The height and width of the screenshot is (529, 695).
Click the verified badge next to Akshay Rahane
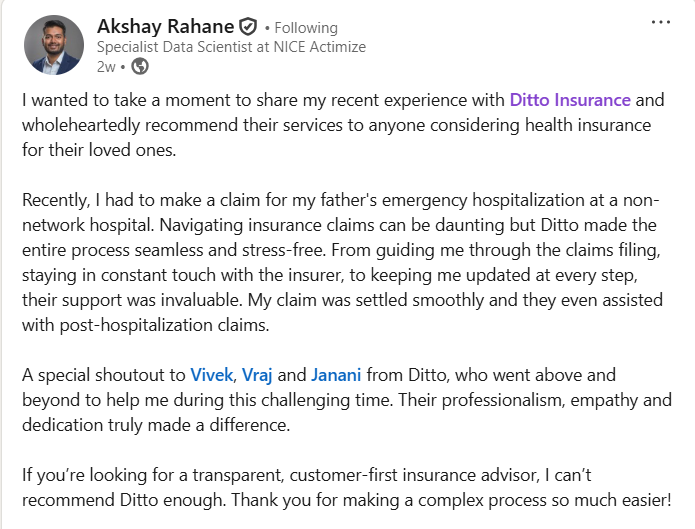coord(248,27)
